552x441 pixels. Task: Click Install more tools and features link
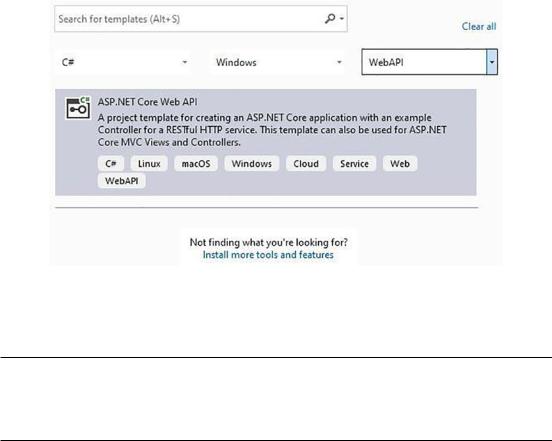[x=268, y=254]
